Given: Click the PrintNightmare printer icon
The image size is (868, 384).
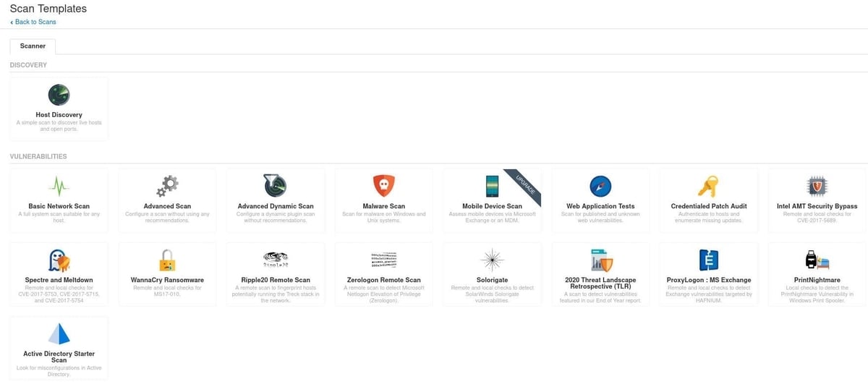Looking at the screenshot, I should pyautogui.click(x=817, y=260).
